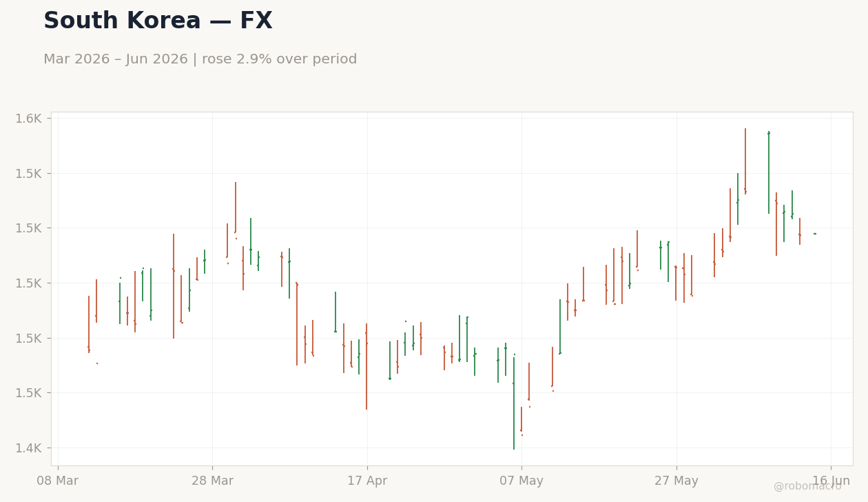Open the @robomacro watermark link
Viewport: 868px width, 502px height.
point(807,487)
